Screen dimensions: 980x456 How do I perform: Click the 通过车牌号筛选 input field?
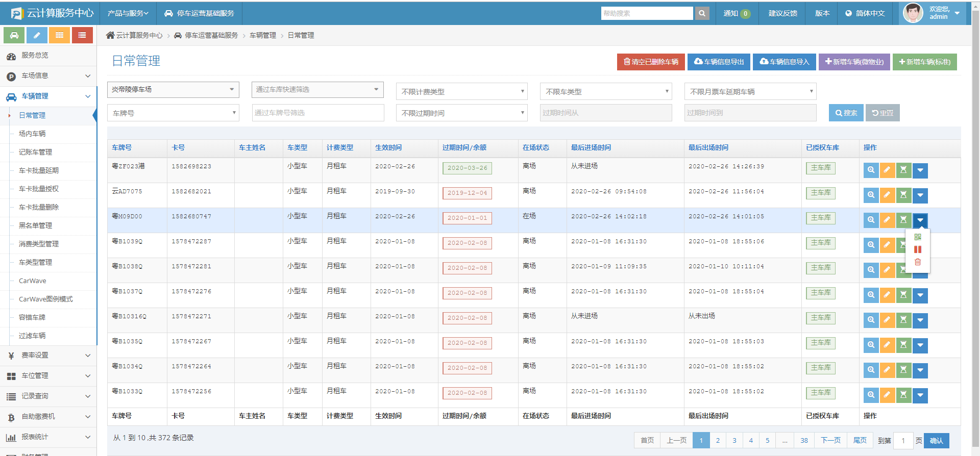pyautogui.click(x=318, y=113)
